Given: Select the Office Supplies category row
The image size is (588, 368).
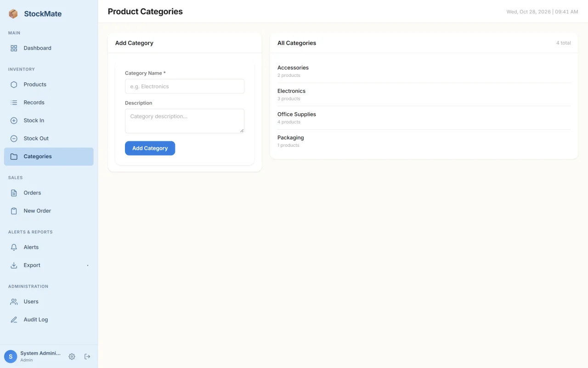Looking at the screenshot, I should click(x=424, y=118).
